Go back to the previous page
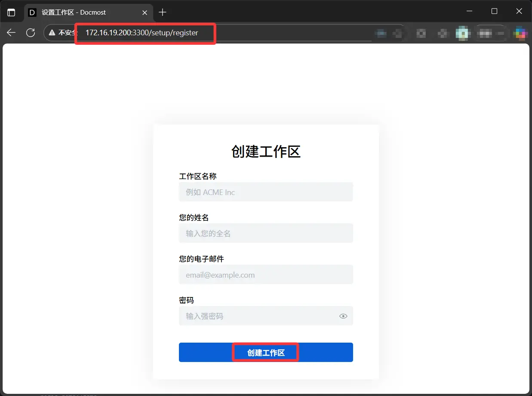The width and height of the screenshot is (532, 396). coord(11,33)
